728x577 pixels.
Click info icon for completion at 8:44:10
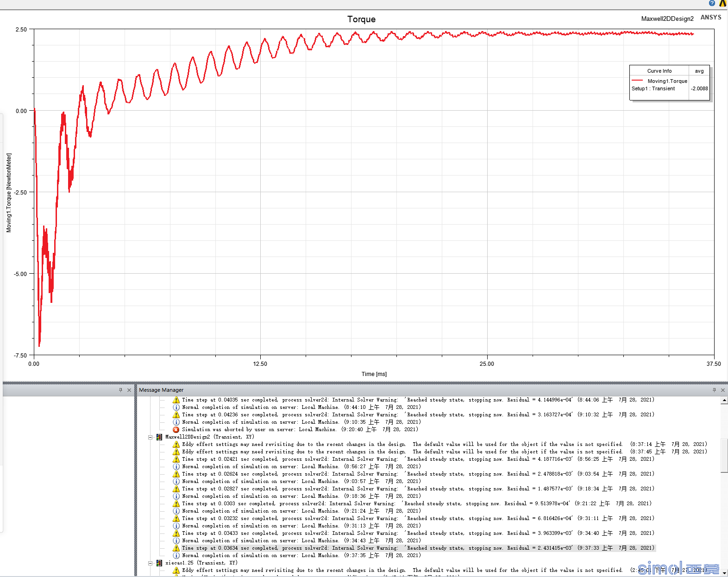pos(176,407)
